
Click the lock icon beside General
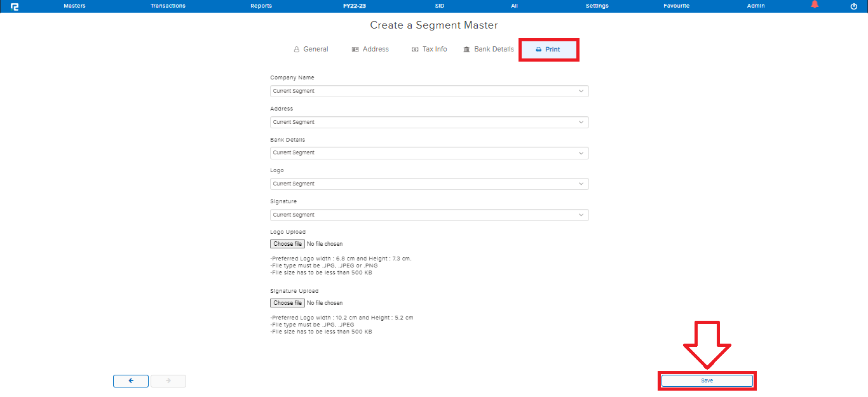pyautogui.click(x=295, y=49)
